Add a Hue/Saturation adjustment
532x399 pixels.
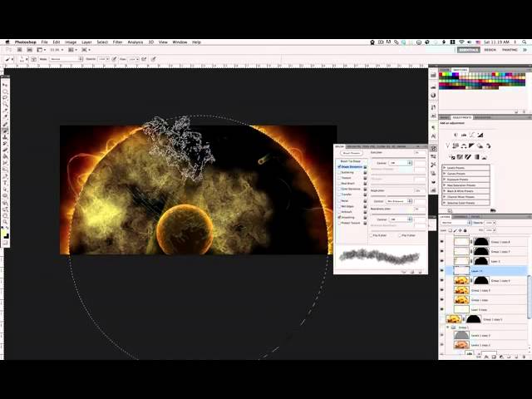tap(456, 146)
